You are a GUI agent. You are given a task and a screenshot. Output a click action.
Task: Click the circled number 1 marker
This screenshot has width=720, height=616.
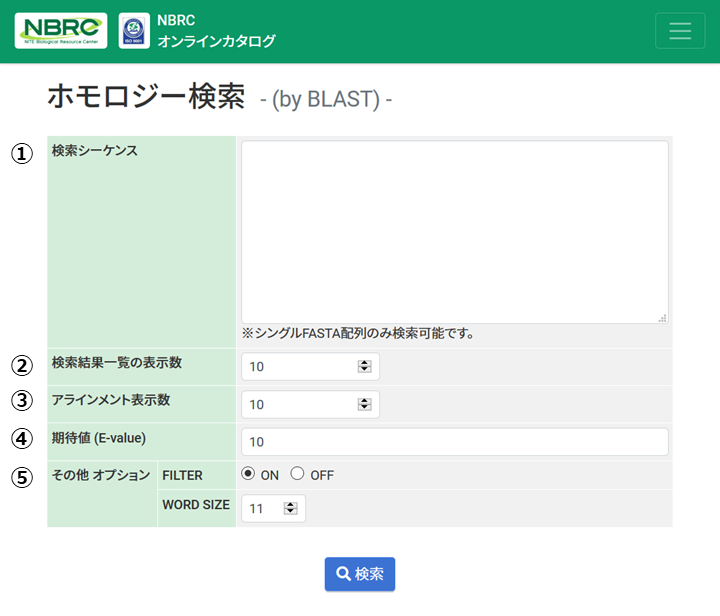(22, 154)
